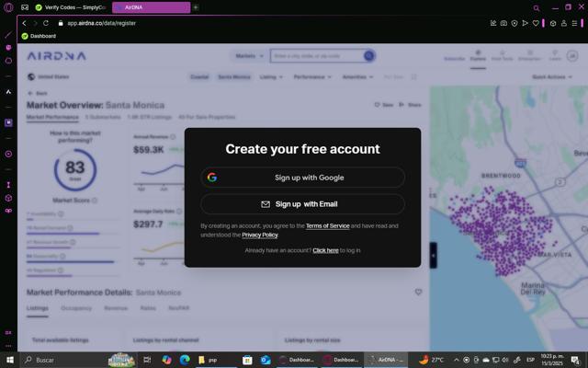Click the send/flow arrow icon in toolbar
Image resolution: width=588 pixels, height=368 pixels.
[525, 23]
